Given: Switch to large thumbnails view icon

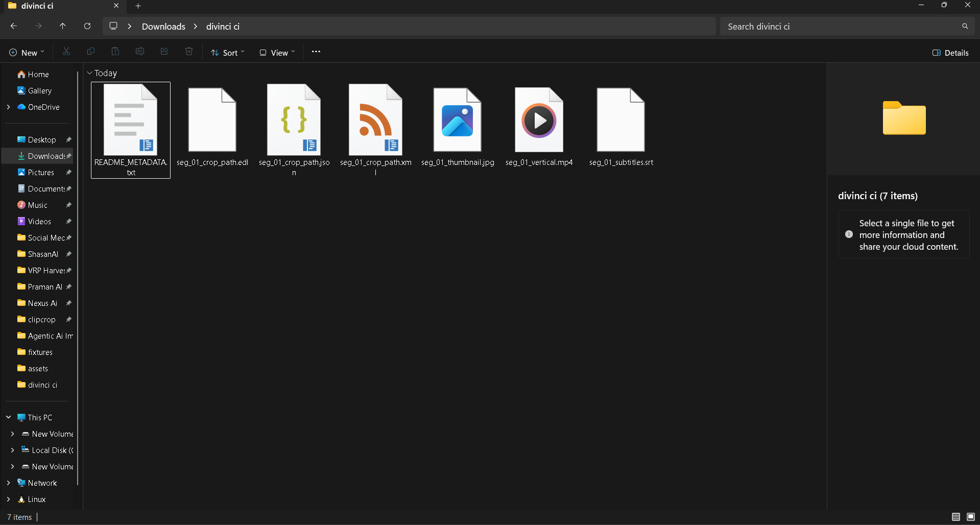Looking at the screenshot, I should click(971, 517).
